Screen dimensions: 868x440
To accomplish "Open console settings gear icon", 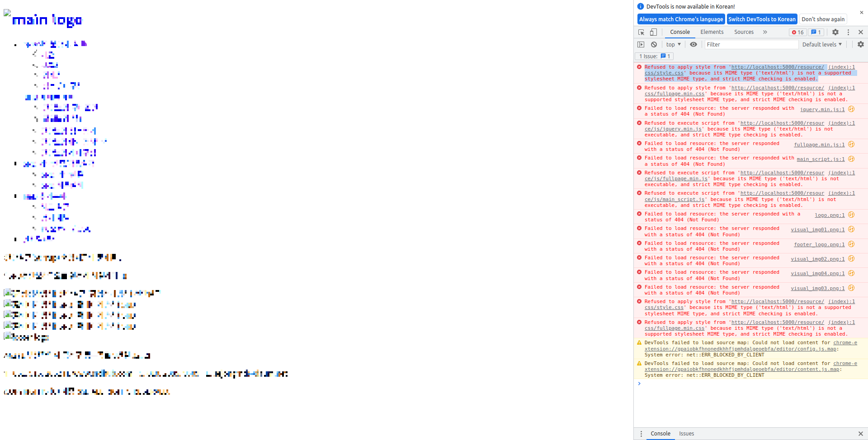I will click(861, 44).
